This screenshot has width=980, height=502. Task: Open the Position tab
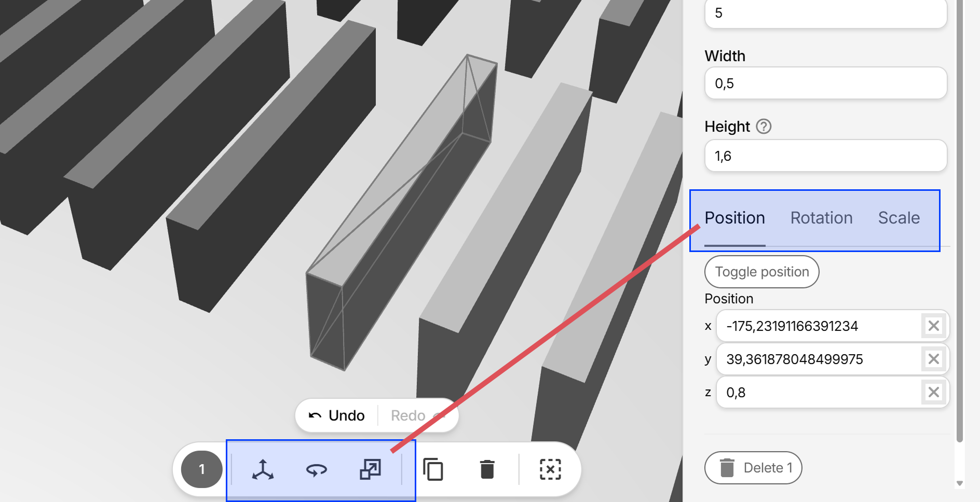coord(734,218)
